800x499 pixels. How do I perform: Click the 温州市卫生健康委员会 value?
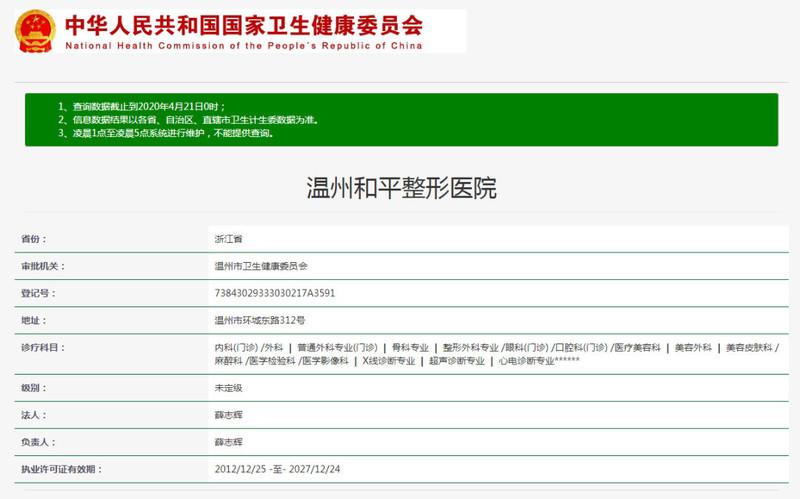point(261,267)
